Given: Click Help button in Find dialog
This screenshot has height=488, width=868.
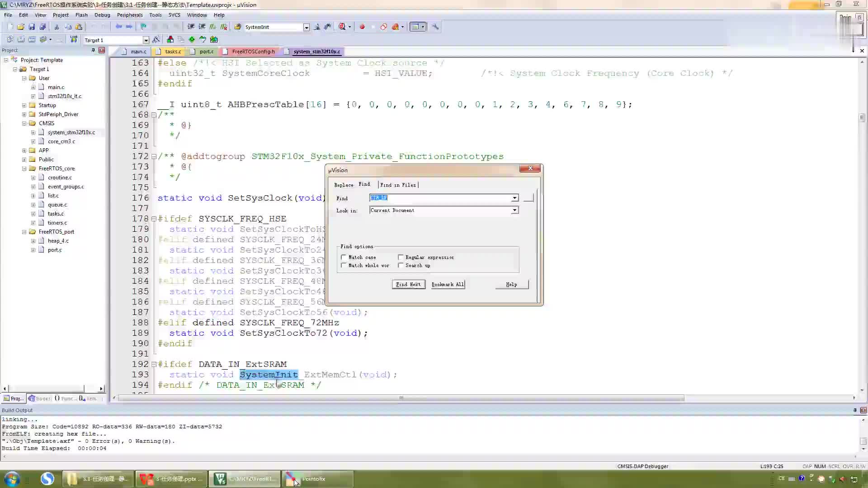Looking at the screenshot, I should pyautogui.click(x=512, y=284).
